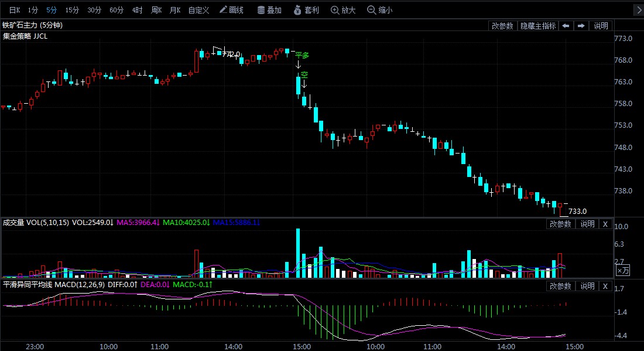Open the 自定义 custom period option
This screenshot has height=351, width=644.
click(x=199, y=10)
